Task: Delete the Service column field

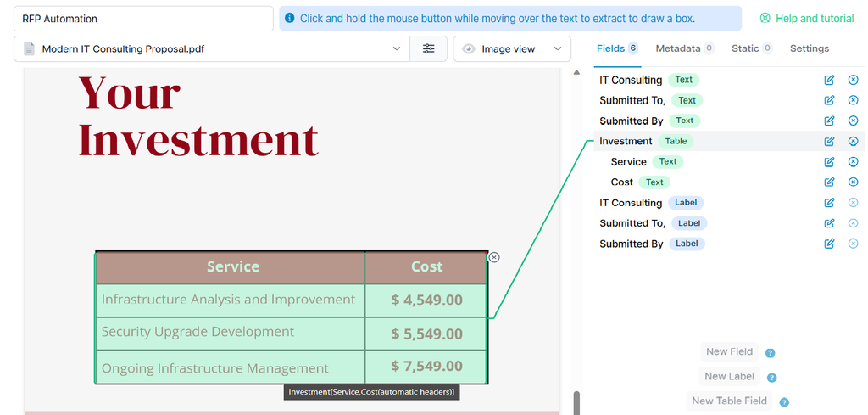Action: point(853,162)
